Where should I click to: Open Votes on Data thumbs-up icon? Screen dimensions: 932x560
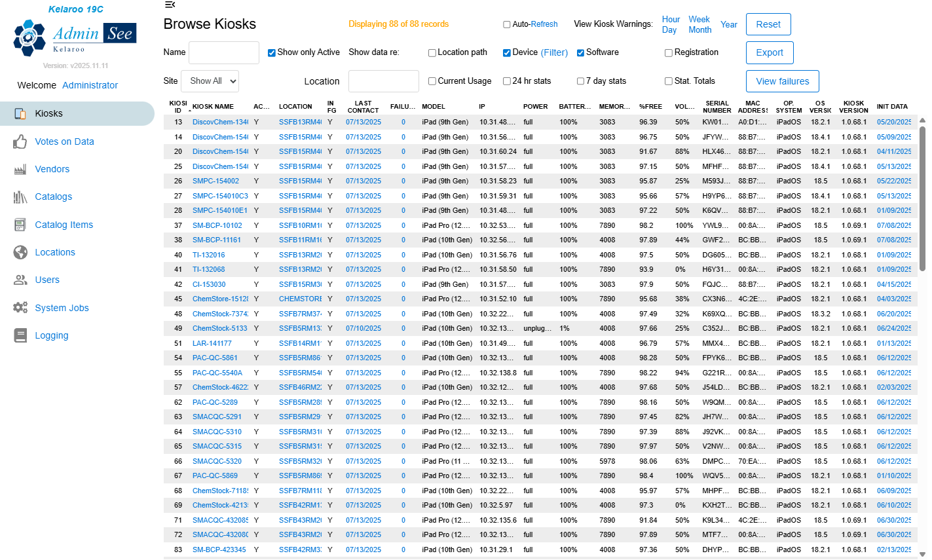point(20,141)
